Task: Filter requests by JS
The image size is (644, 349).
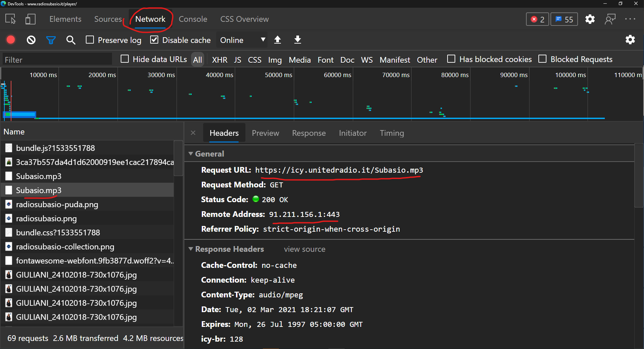Action: [x=237, y=60]
